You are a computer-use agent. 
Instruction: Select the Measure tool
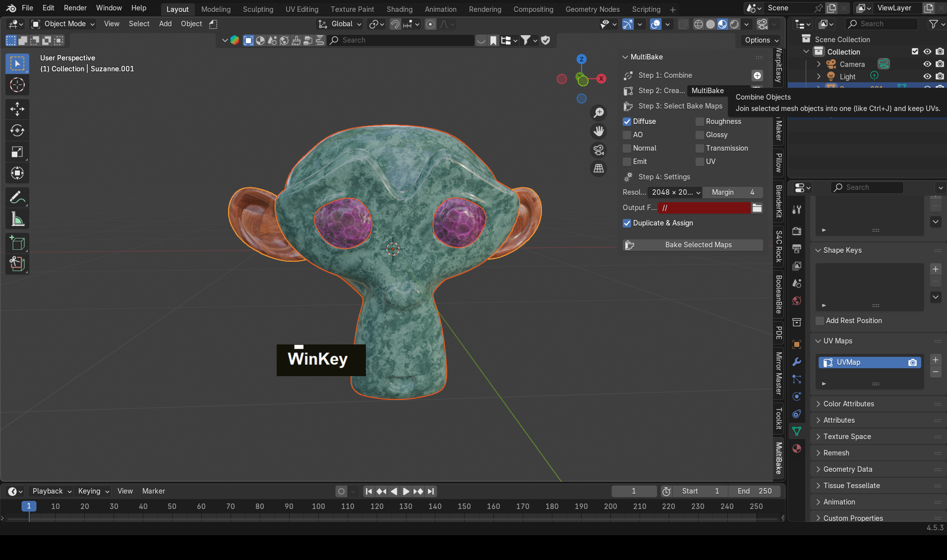click(x=17, y=219)
